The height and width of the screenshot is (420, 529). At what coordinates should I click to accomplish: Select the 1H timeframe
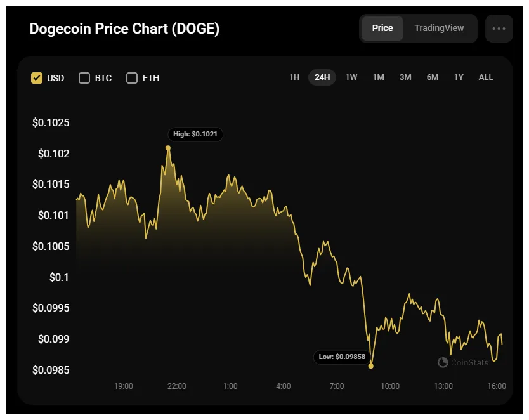pos(293,77)
